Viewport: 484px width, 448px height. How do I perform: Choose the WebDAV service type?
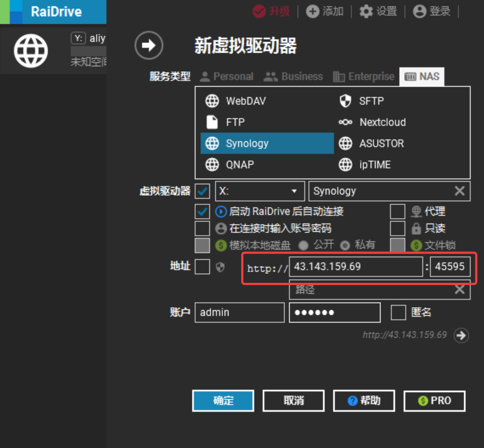point(267,101)
